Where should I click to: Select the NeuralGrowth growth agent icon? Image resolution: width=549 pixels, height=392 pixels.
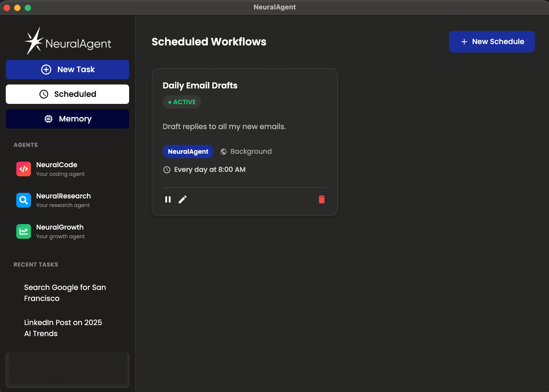tap(23, 231)
